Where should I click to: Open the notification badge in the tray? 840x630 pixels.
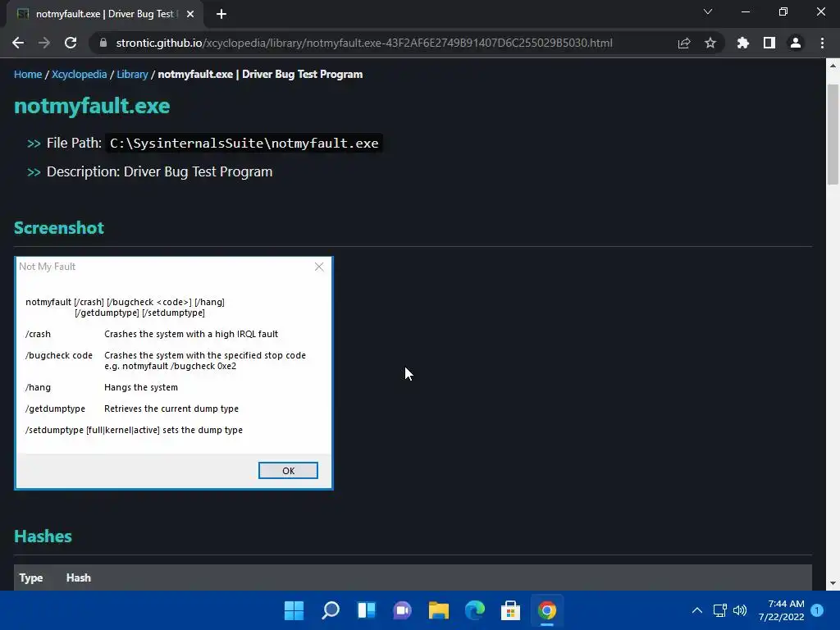click(818, 610)
